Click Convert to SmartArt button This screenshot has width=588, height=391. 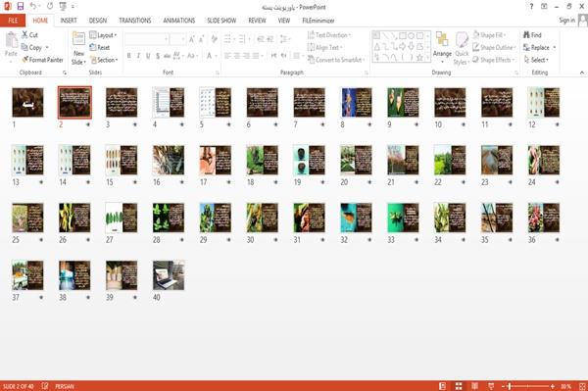336,60
